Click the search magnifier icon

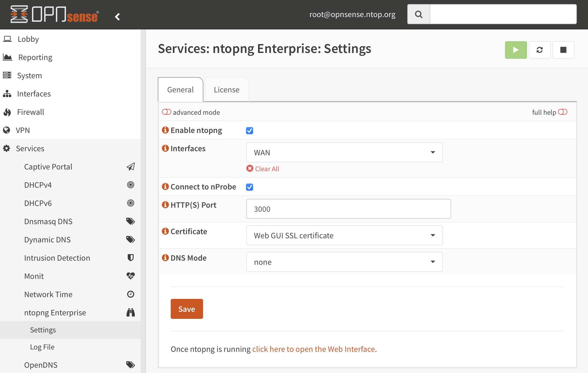pos(418,14)
